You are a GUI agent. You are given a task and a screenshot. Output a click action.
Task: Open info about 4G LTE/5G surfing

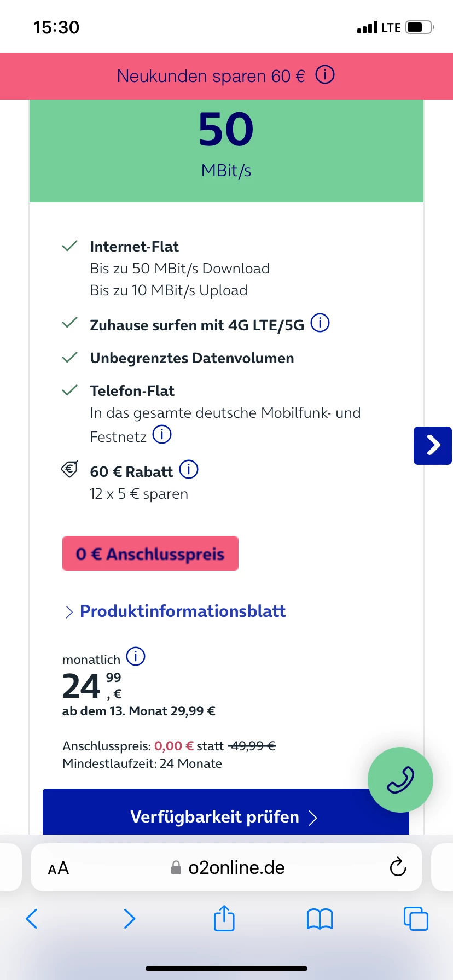[x=320, y=323]
